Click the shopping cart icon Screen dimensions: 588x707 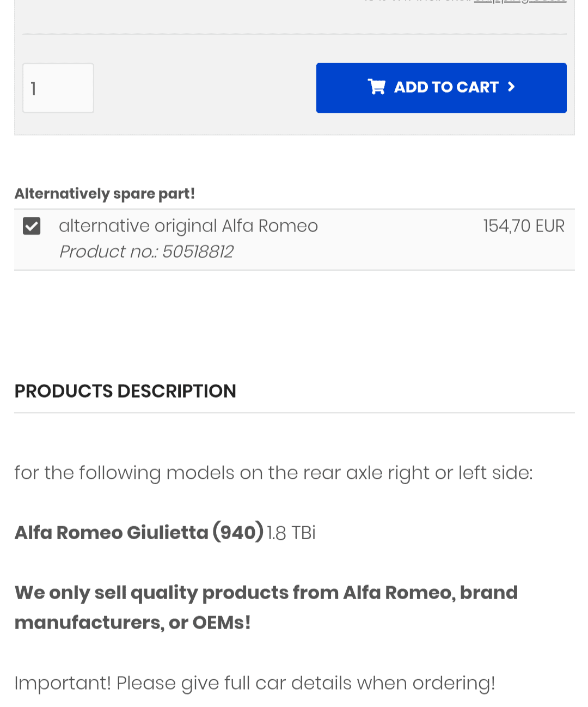pyautogui.click(x=376, y=87)
